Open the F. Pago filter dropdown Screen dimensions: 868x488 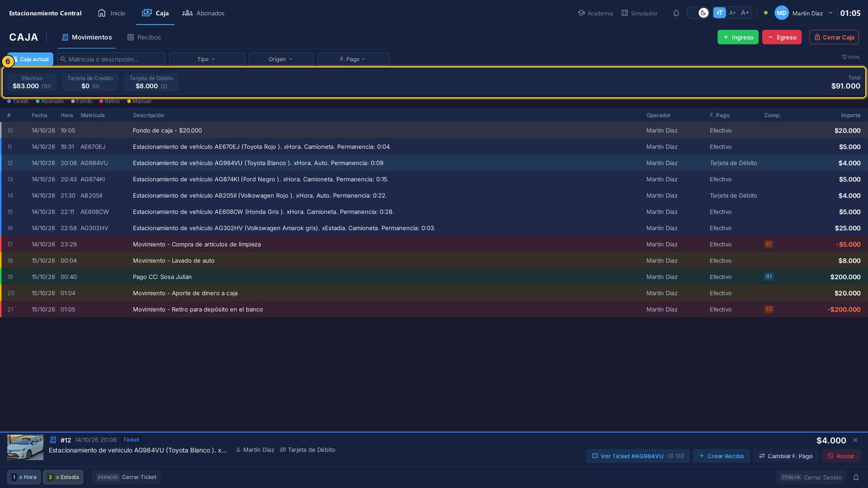point(353,59)
